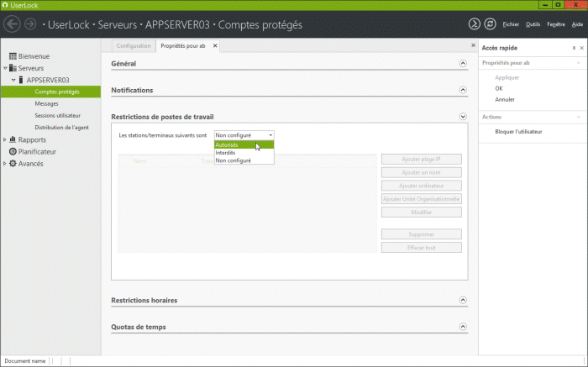Expand the Avancés tree node

click(x=5, y=164)
